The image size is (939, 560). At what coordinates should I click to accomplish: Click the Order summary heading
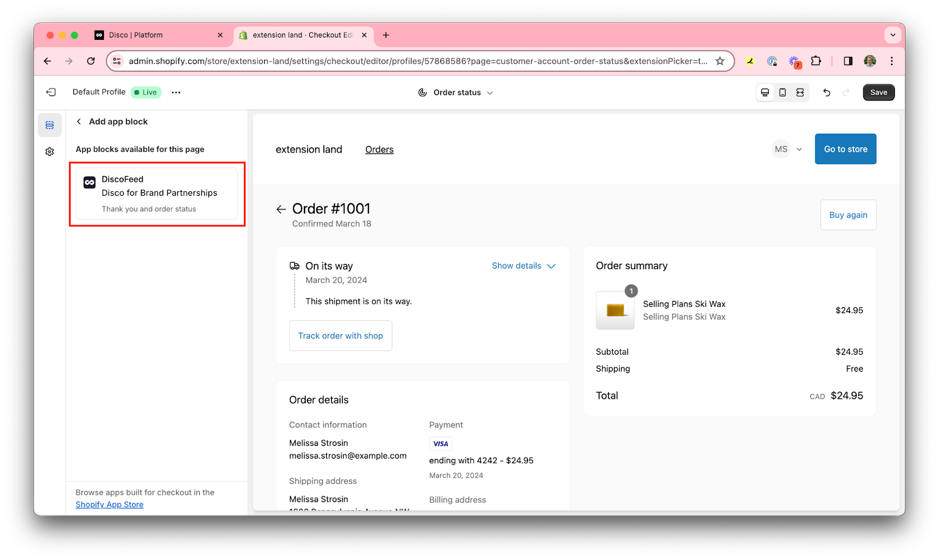631,266
